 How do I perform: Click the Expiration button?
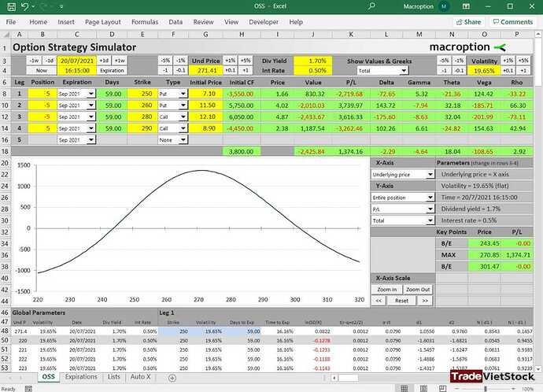pyautogui.click(x=112, y=70)
